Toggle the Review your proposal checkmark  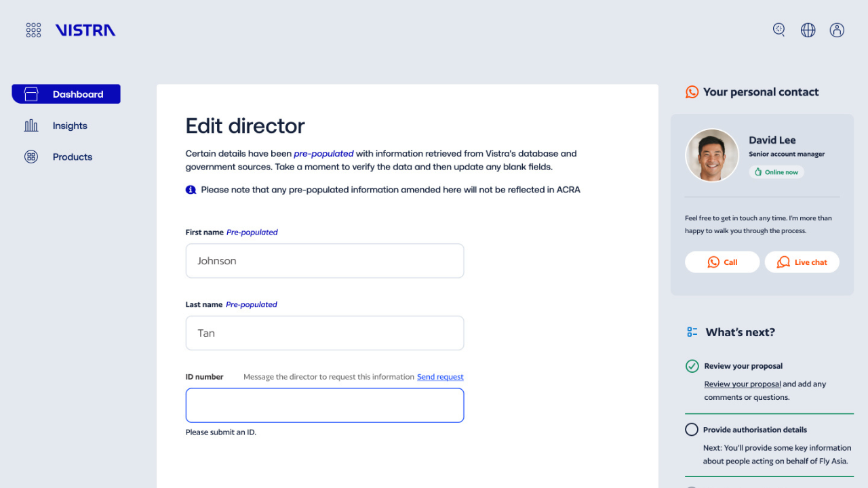(692, 366)
